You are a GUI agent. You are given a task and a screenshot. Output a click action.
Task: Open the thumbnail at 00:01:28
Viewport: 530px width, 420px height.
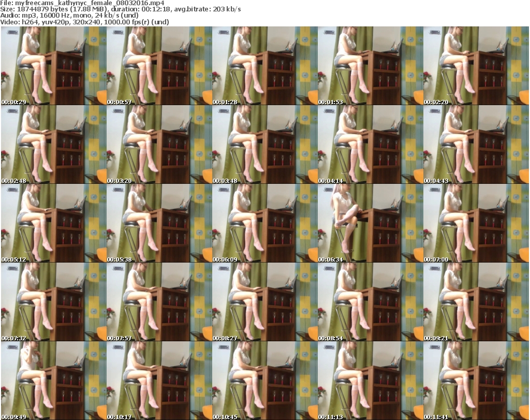[264, 66]
